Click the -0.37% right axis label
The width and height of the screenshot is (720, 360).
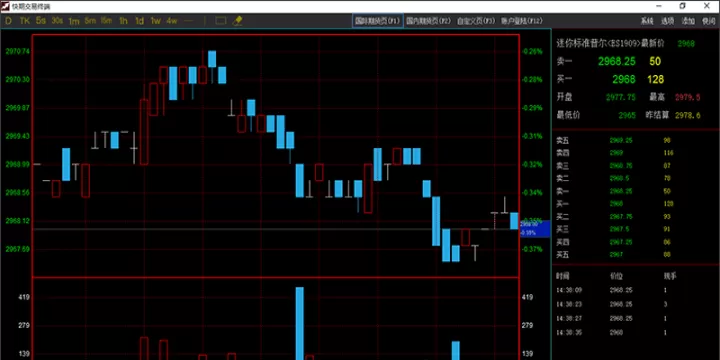click(532, 249)
